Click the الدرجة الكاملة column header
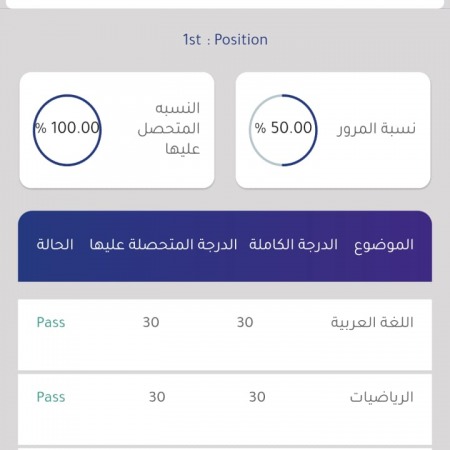The width and height of the screenshot is (450, 450). coord(293,245)
